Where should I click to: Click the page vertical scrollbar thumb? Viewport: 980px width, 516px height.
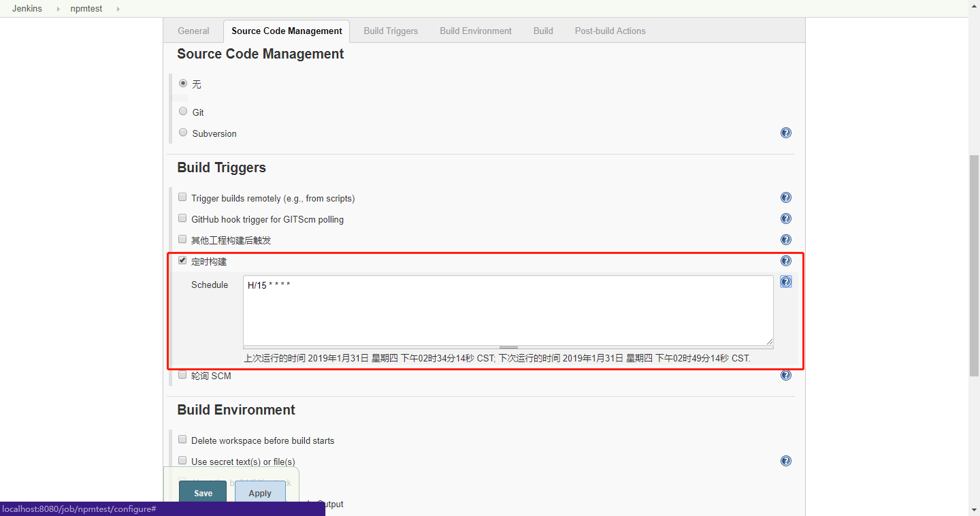tap(974, 265)
